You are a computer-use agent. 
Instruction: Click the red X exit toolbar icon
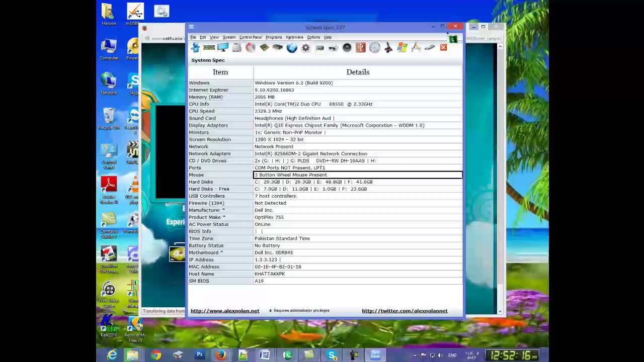[443, 48]
